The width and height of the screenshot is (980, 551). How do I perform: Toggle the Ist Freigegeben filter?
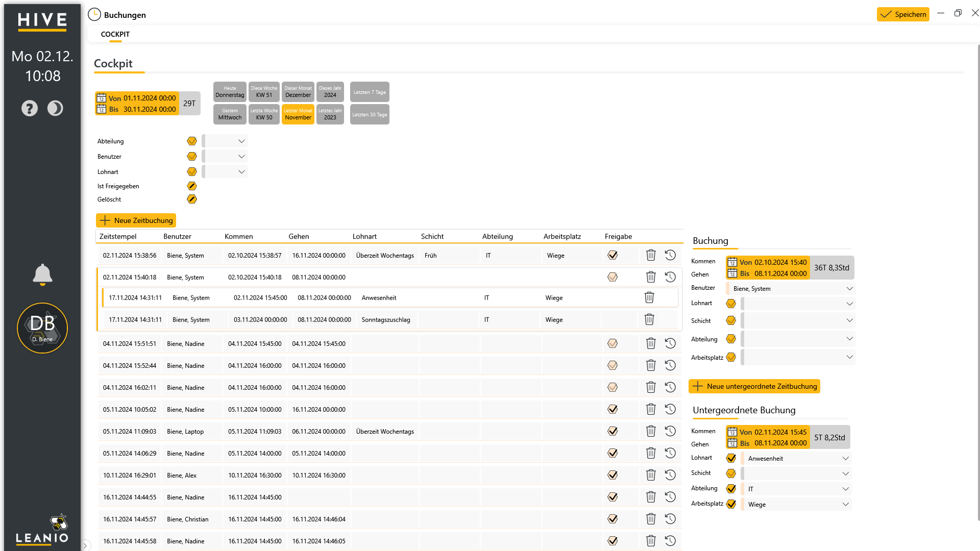192,186
